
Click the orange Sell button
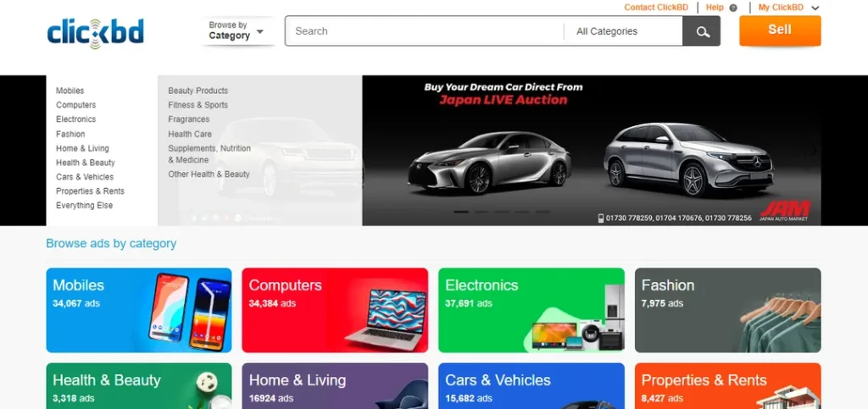(x=780, y=30)
